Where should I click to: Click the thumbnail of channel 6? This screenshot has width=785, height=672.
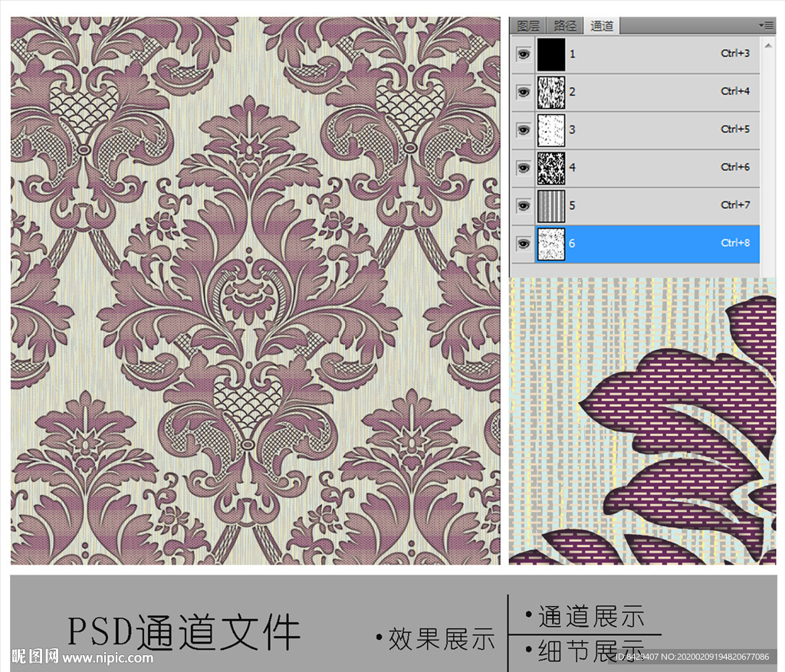tap(551, 244)
